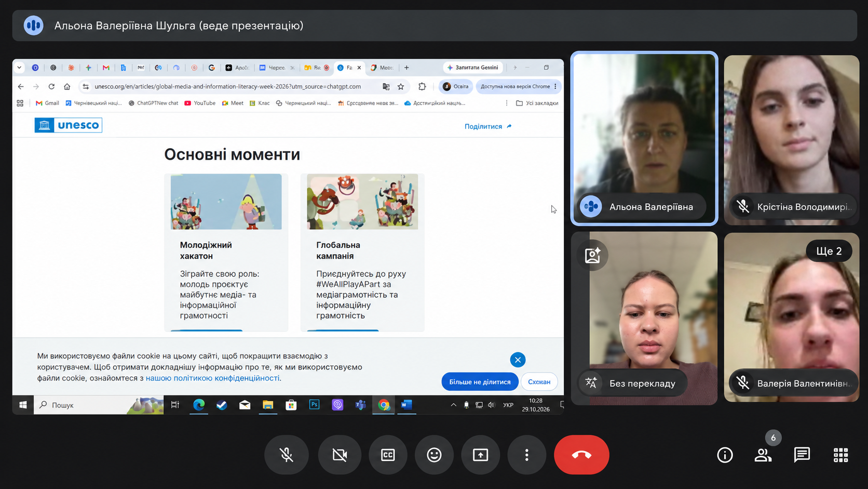The image size is (868, 489).
Task: Show the participants people panel
Action: [763, 455]
